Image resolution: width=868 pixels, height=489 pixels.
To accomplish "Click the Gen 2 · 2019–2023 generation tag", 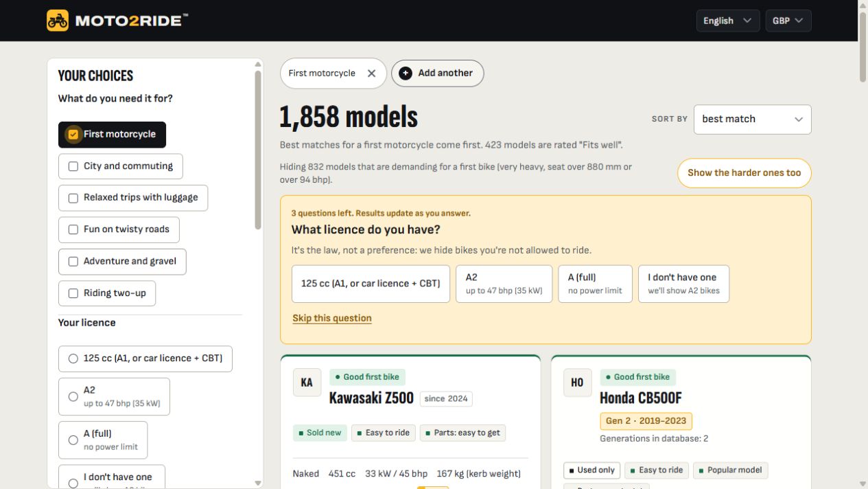I will coord(646,421).
